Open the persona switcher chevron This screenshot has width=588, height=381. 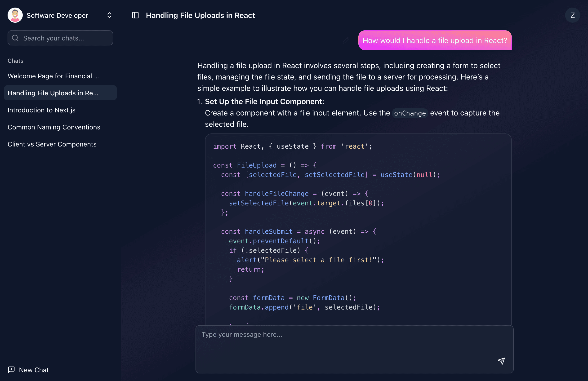point(109,15)
